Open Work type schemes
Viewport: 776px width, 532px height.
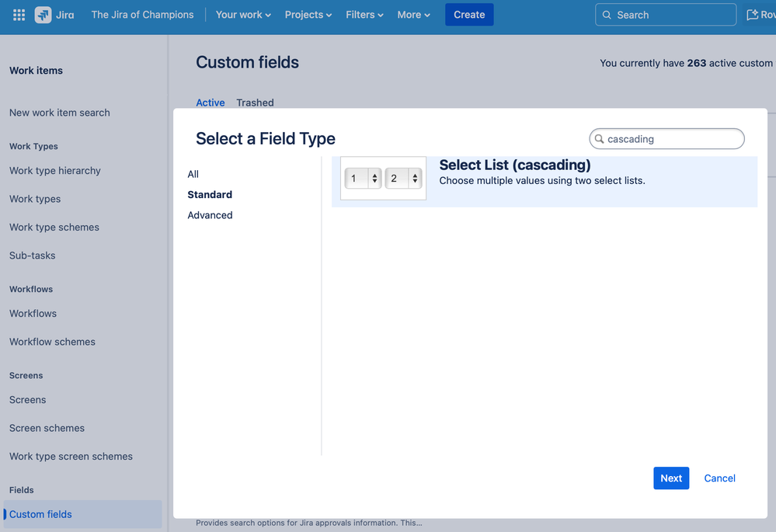(54, 227)
